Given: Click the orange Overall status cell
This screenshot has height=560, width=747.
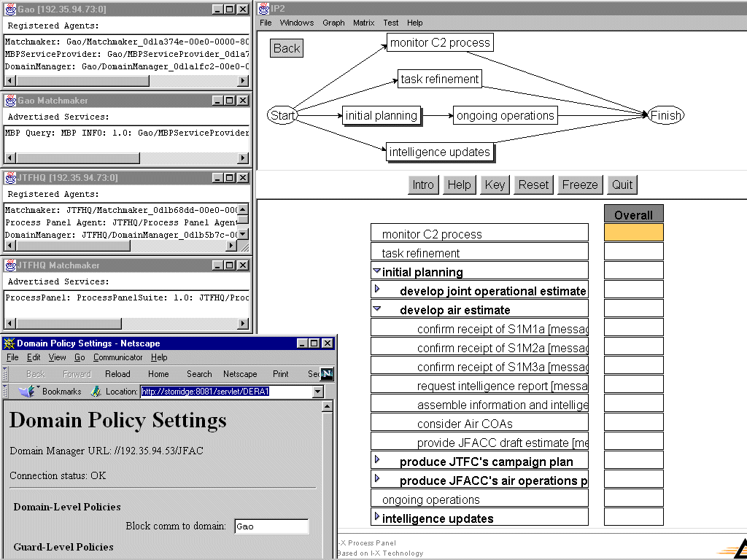Looking at the screenshot, I should point(633,233).
